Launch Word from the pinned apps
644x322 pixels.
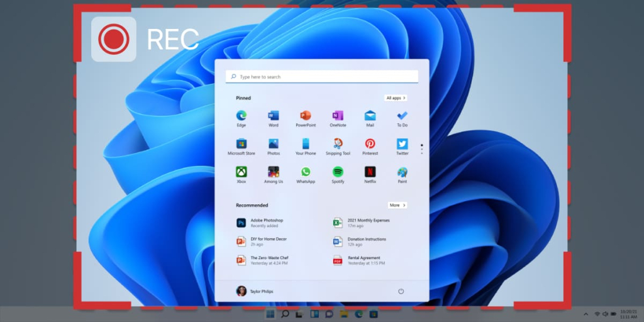coord(274,119)
